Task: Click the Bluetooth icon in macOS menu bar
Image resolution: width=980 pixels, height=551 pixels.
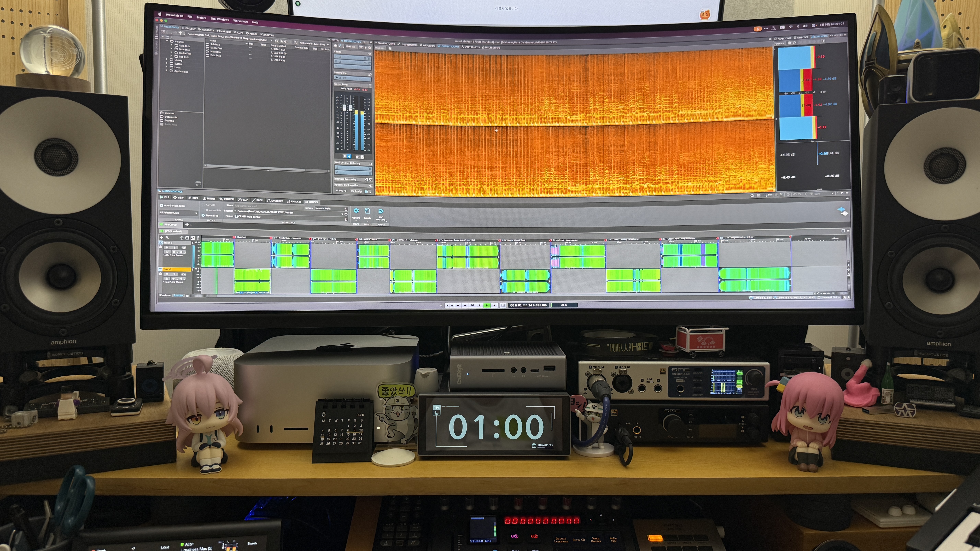Action: [798, 27]
